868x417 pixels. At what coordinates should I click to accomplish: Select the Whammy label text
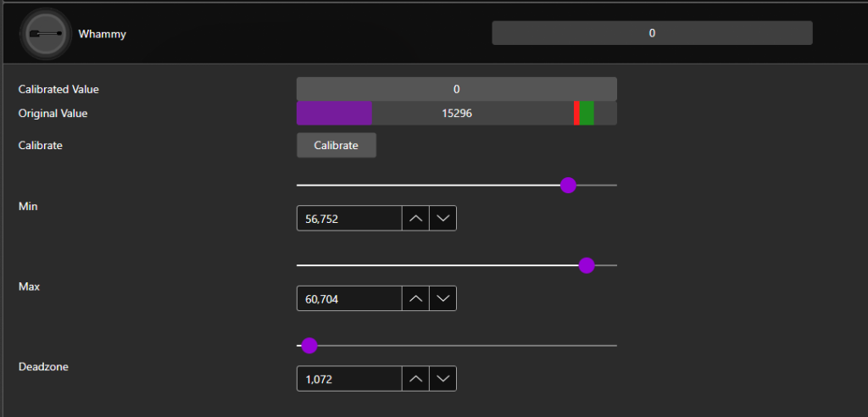click(102, 34)
